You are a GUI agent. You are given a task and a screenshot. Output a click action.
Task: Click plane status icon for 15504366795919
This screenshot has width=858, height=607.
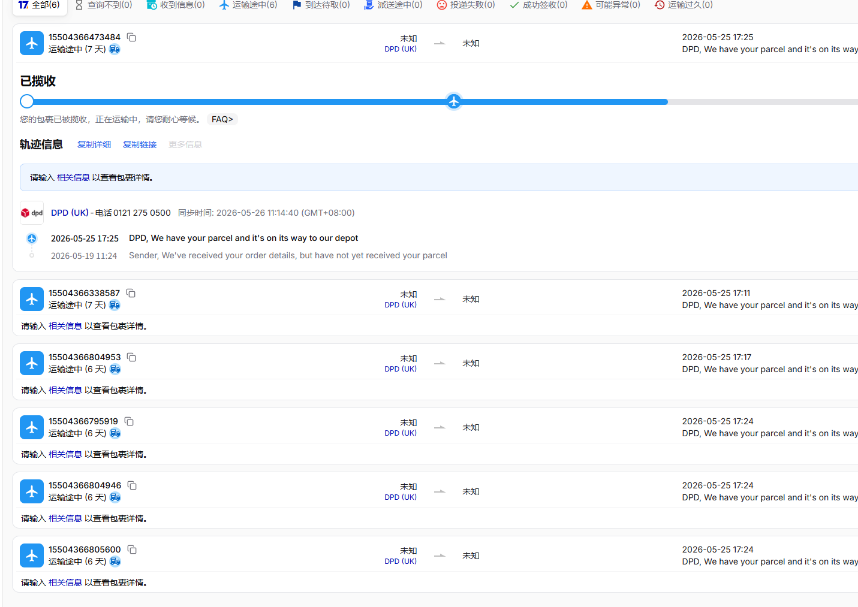[32, 427]
